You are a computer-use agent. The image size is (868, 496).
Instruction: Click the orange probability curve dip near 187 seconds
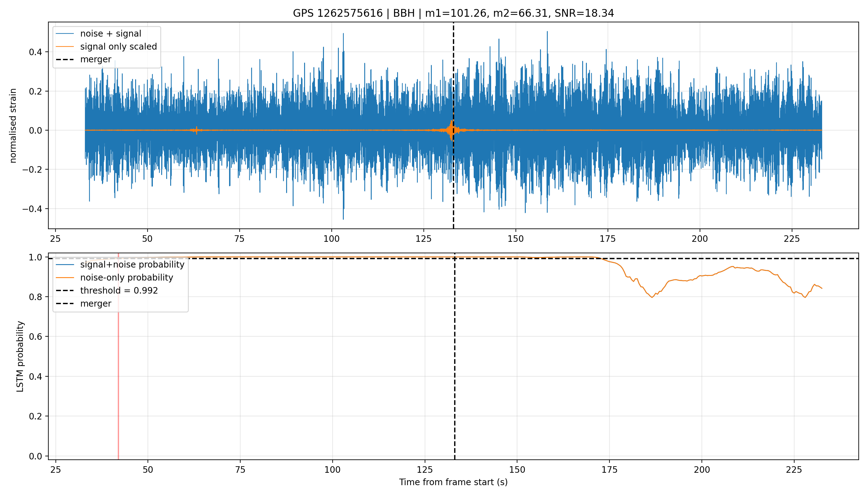tap(652, 297)
